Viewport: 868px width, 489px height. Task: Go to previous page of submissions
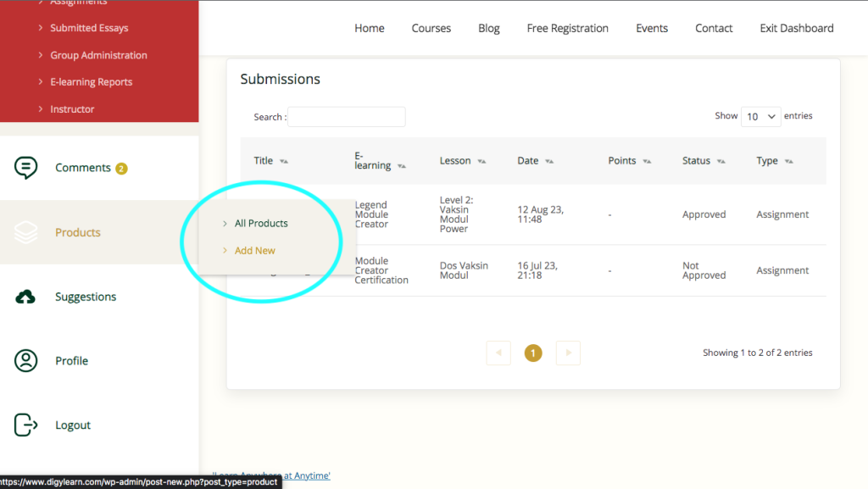pos(498,353)
